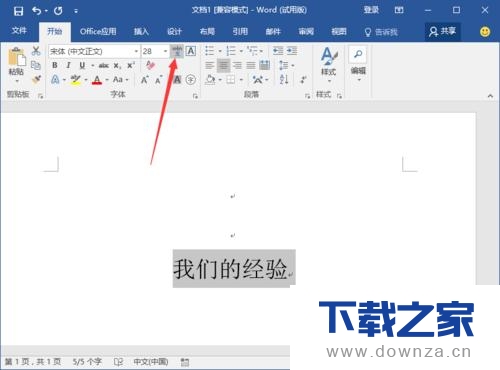Click the Save icon in the title bar
The height and width of the screenshot is (370, 500).
[x=18, y=11]
